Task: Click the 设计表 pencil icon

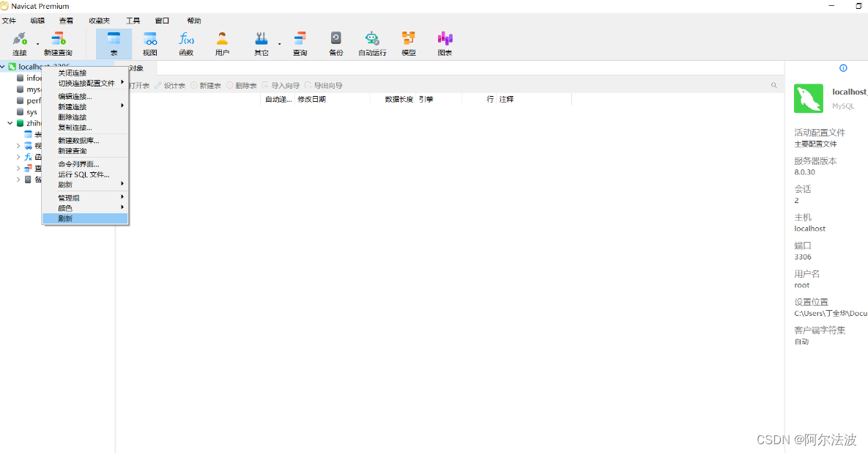Action: coord(157,85)
